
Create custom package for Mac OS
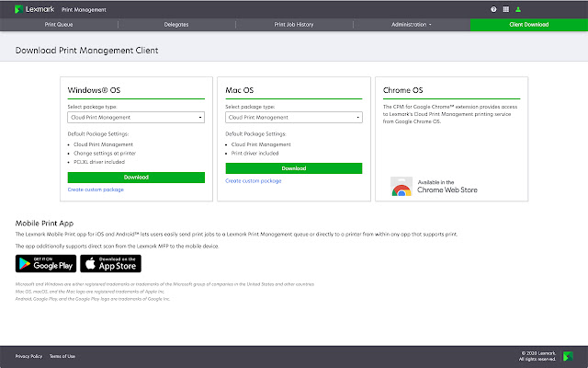[x=253, y=181]
